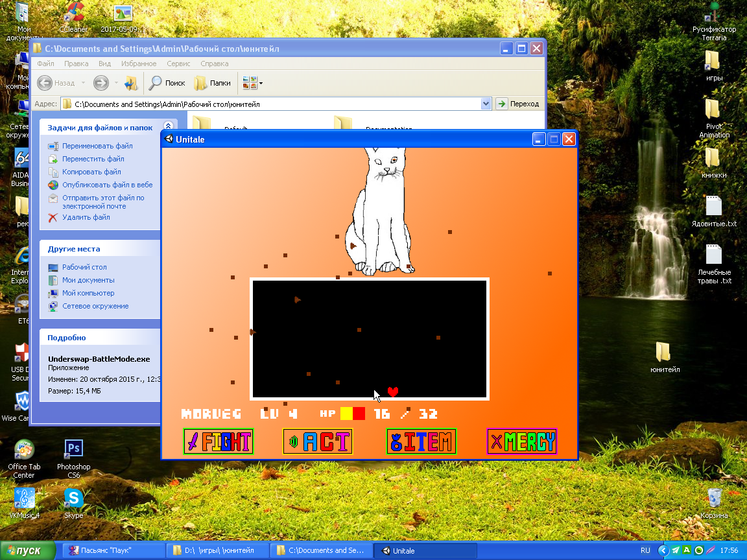Click the red heart soul in battle box
This screenshot has height=560, width=747.
(392, 391)
